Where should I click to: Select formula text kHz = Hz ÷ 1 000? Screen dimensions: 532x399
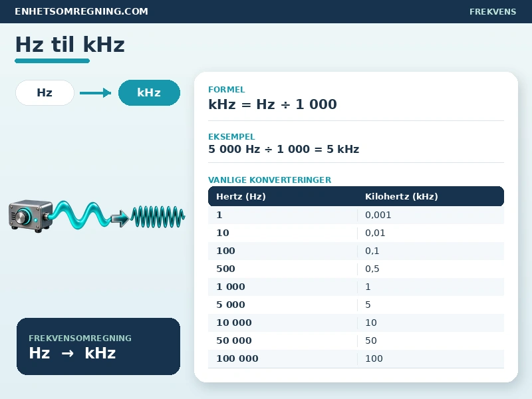click(x=273, y=104)
